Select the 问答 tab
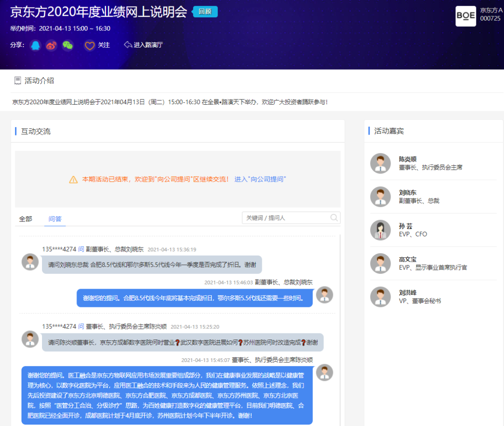The height and width of the screenshot is (426, 504). pos(55,219)
